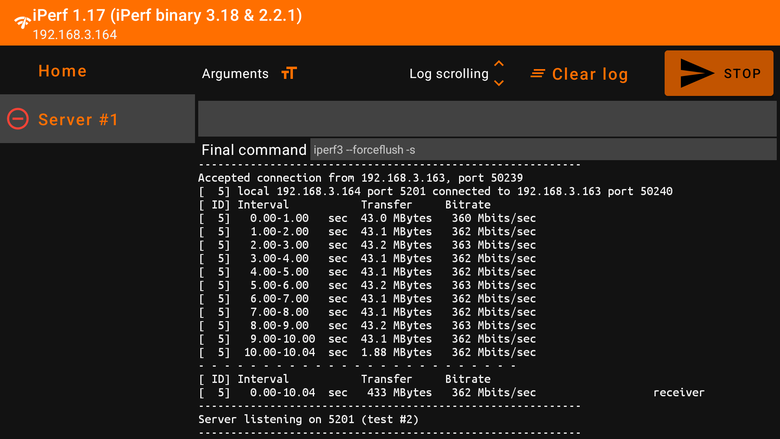Select the Server listening on 5201 line
This screenshot has height=439, width=780.
coord(308,419)
